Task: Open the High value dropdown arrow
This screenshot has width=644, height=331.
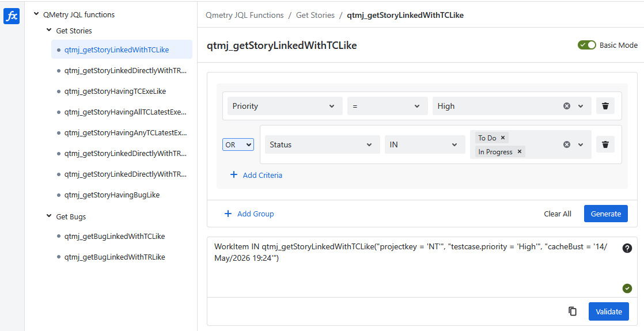Action: coord(581,106)
